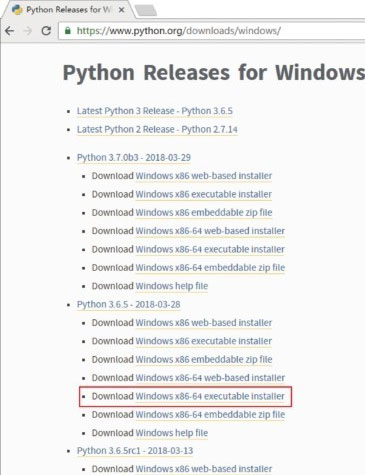Open the Python 3.6.5rc1 release link

pos(135,451)
